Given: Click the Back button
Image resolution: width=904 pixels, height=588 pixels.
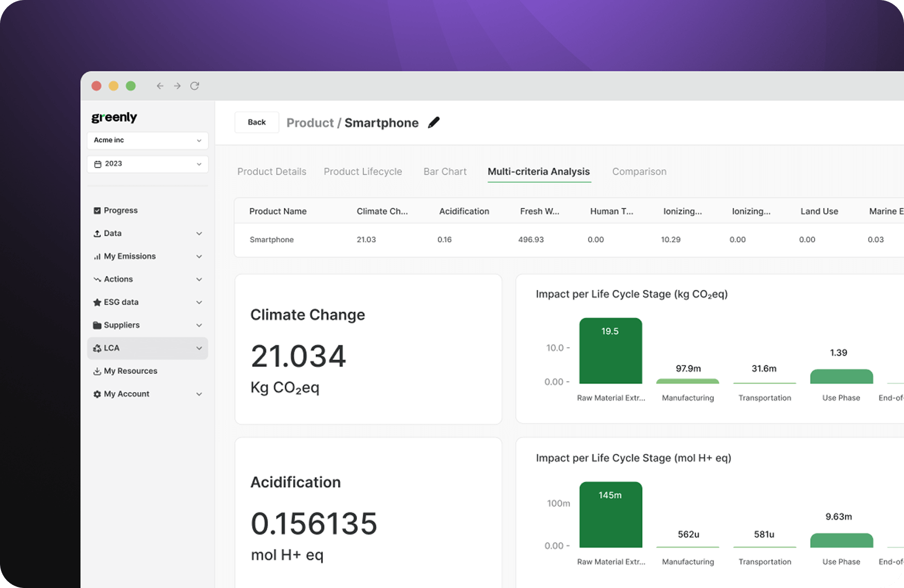Looking at the screenshot, I should click(x=256, y=122).
